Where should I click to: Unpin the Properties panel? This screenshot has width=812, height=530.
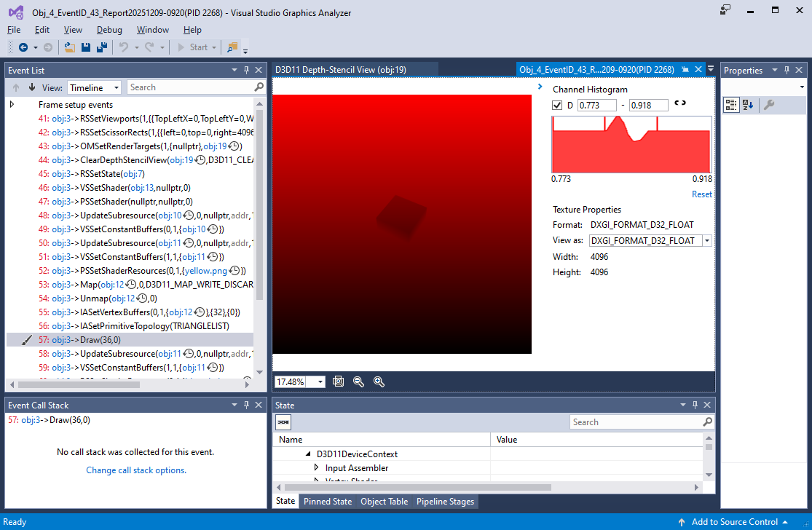(787, 70)
